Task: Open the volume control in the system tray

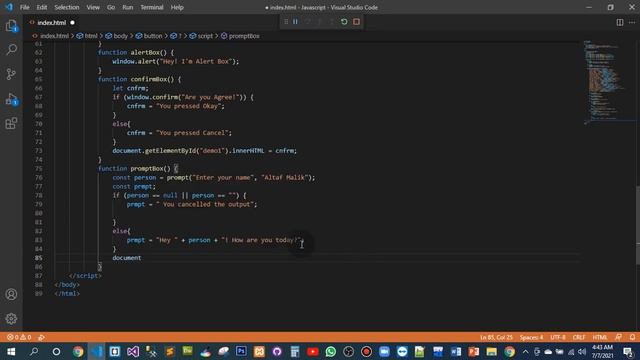Action: click(582, 351)
